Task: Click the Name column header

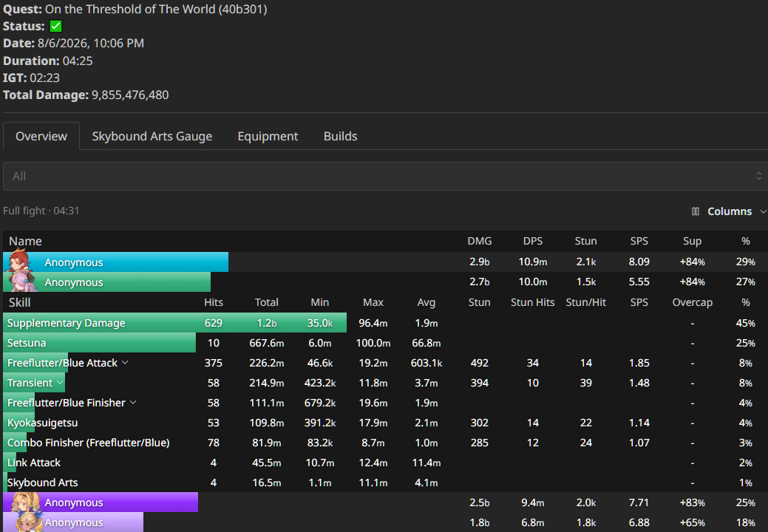Action: pyautogui.click(x=25, y=241)
